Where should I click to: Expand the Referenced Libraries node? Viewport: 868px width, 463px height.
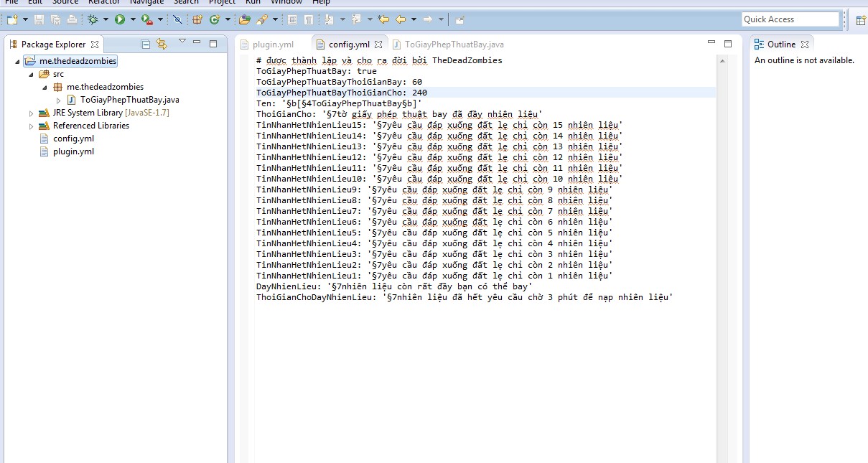click(x=31, y=126)
